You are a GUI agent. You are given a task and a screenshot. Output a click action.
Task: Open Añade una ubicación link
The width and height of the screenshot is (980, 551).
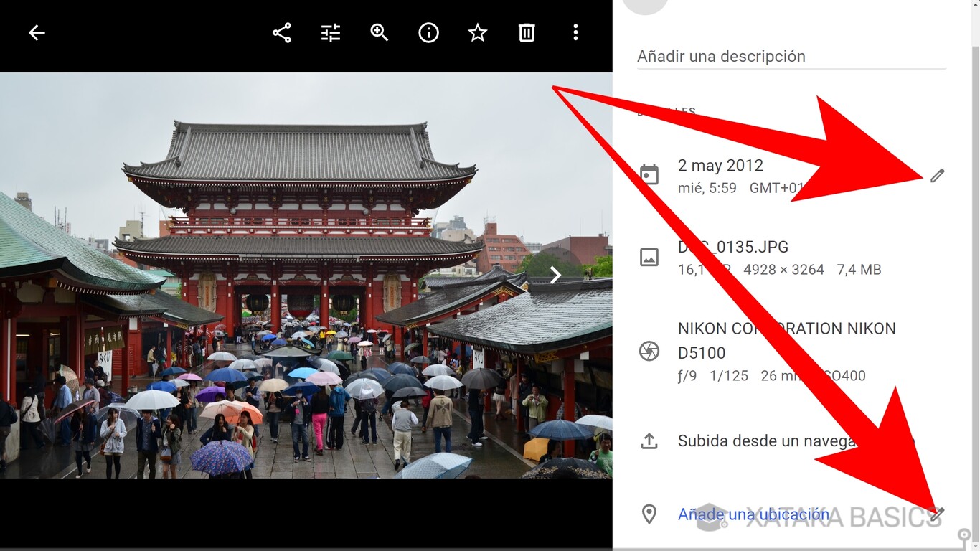pyautogui.click(x=753, y=514)
